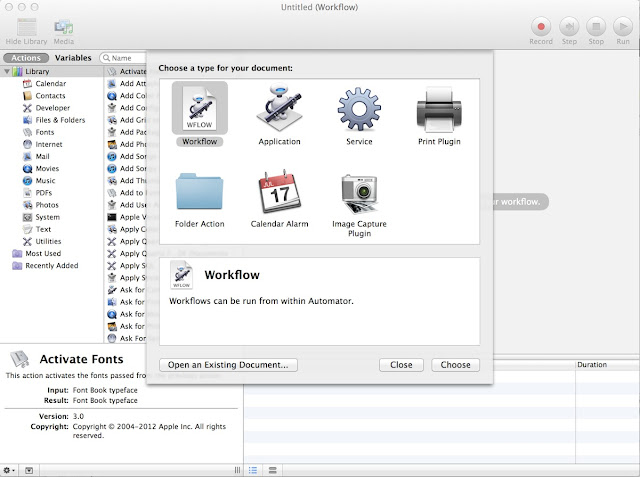Switch to the Actions tab
This screenshot has width=640, height=477.
tap(26, 58)
